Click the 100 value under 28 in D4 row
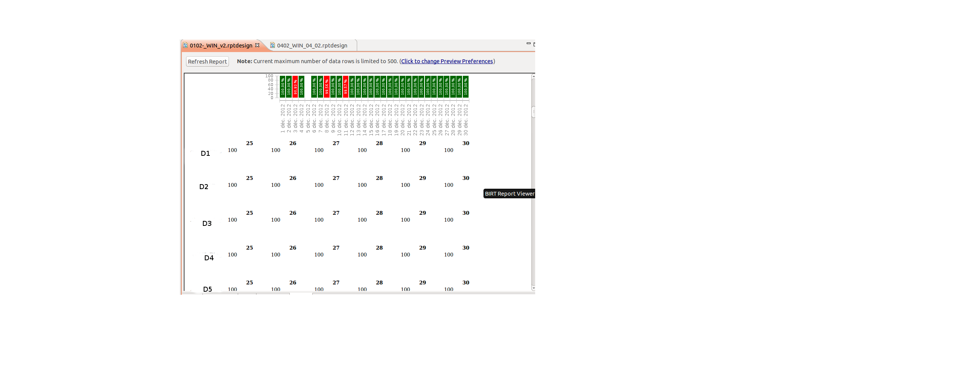 [x=362, y=255]
